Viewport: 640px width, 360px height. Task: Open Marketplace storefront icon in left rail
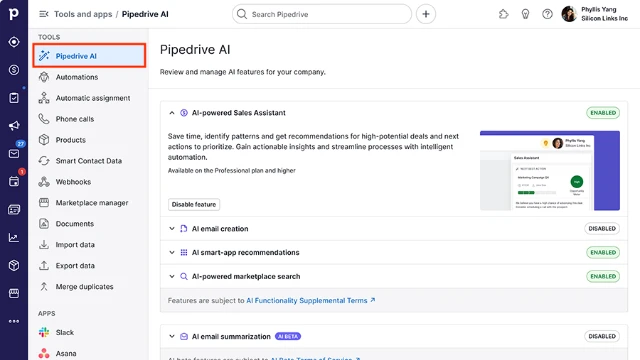coord(14,293)
